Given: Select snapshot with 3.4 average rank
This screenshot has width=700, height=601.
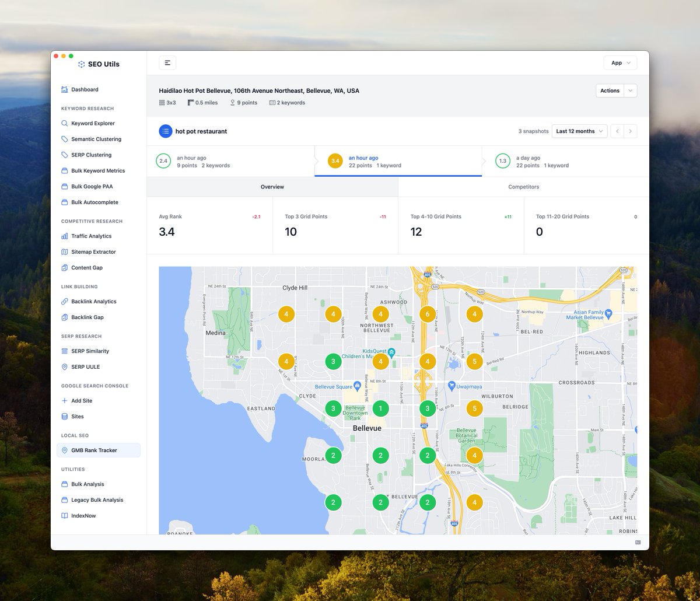Looking at the screenshot, I should point(398,161).
